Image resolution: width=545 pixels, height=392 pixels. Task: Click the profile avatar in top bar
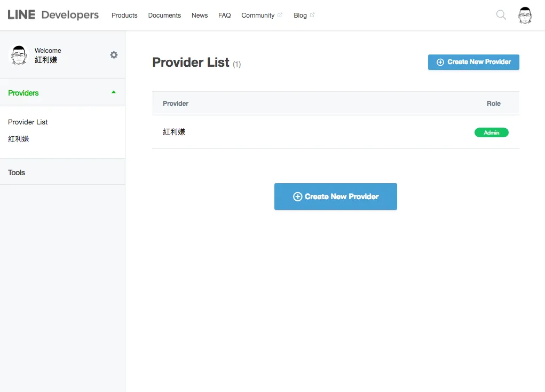525,15
